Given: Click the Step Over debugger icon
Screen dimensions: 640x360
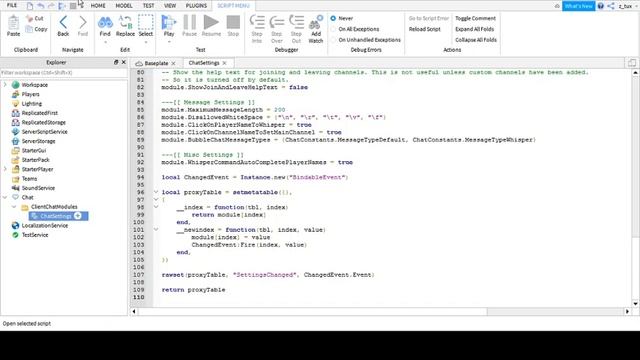Looking at the screenshot, I should pyautogui.click(x=277, y=22).
